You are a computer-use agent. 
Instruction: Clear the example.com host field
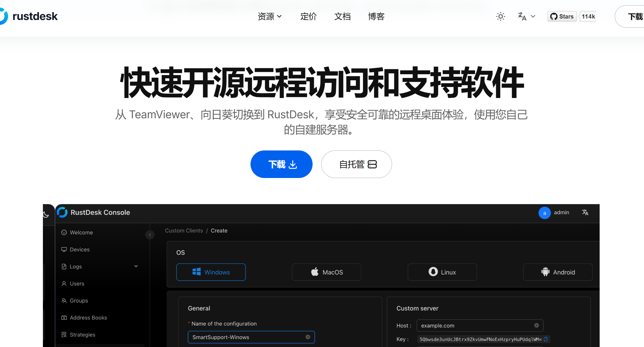pos(537,325)
